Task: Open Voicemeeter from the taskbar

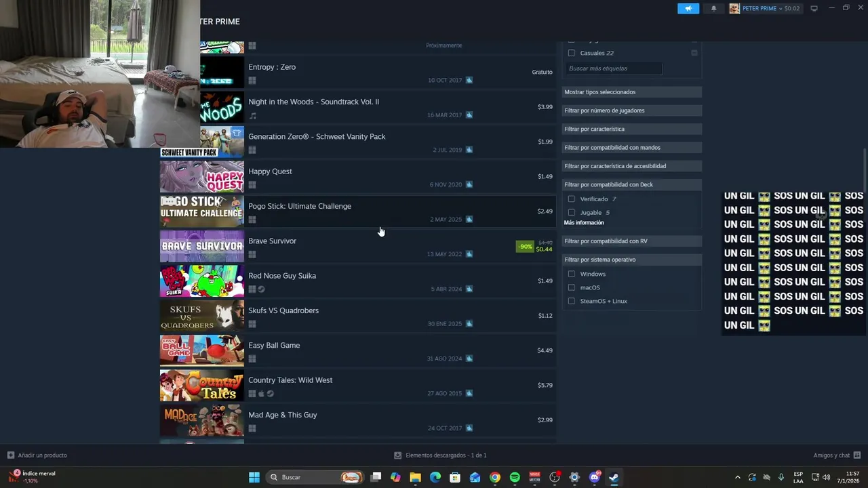Action: point(534,477)
